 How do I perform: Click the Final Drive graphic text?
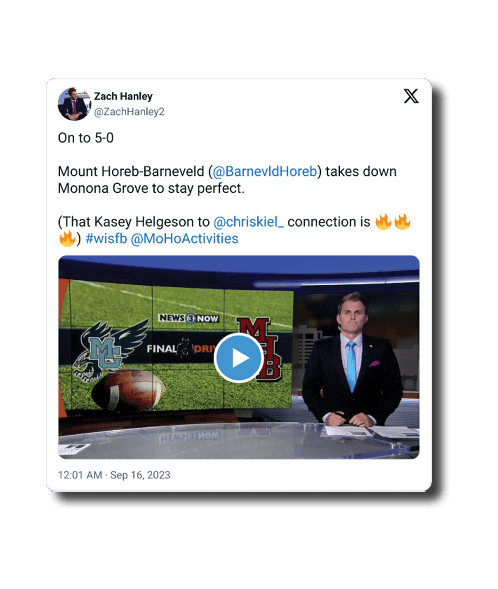pyautogui.click(x=180, y=349)
